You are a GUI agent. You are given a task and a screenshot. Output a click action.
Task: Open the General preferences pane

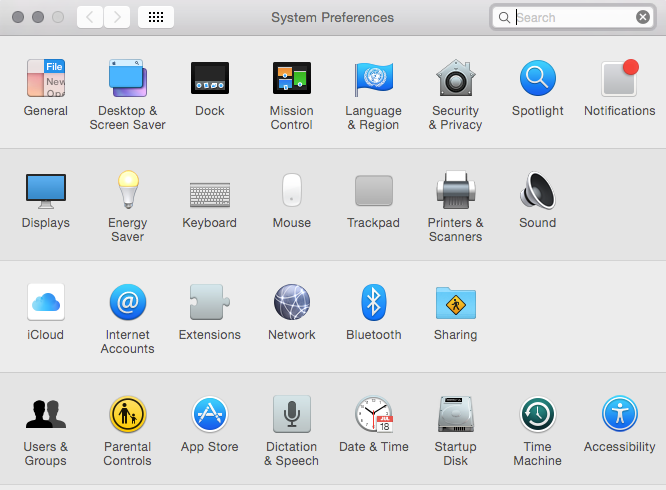46,78
